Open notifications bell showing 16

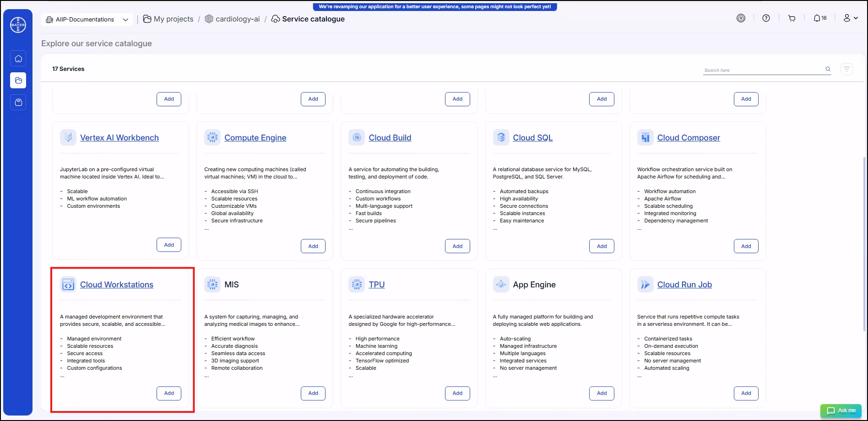820,18
